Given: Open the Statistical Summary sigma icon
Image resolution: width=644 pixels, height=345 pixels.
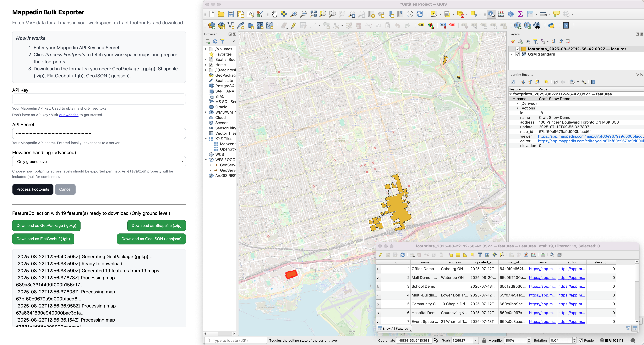Looking at the screenshot, I should click(520, 14).
